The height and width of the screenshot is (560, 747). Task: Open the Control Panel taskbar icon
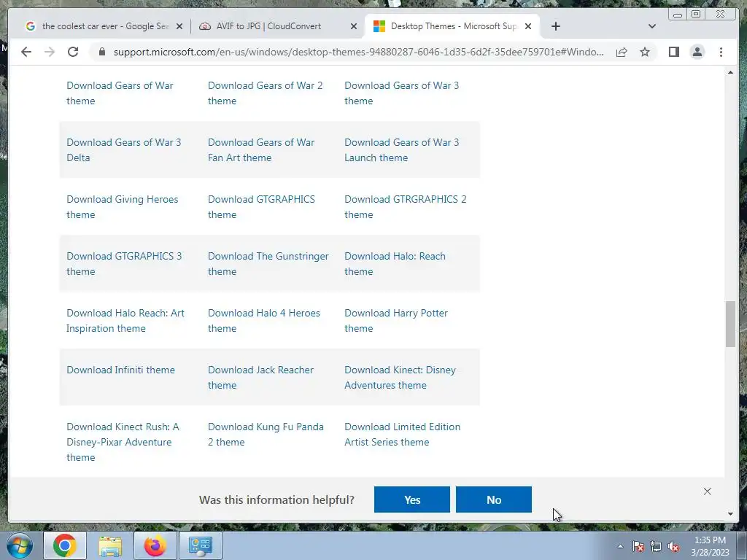pyautogui.click(x=200, y=545)
